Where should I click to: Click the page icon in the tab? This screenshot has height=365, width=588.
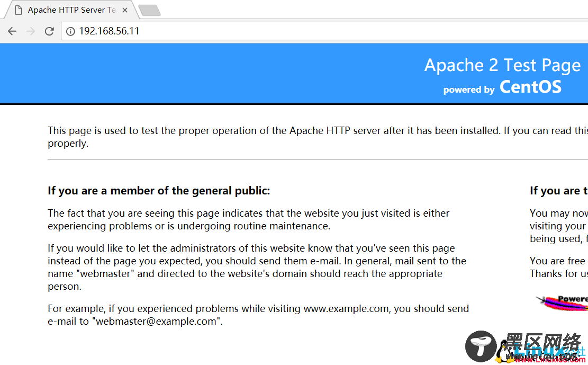[x=19, y=10]
